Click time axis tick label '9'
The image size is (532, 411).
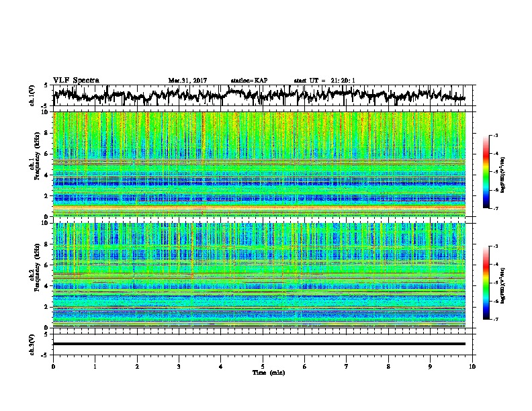coord(430,367)
